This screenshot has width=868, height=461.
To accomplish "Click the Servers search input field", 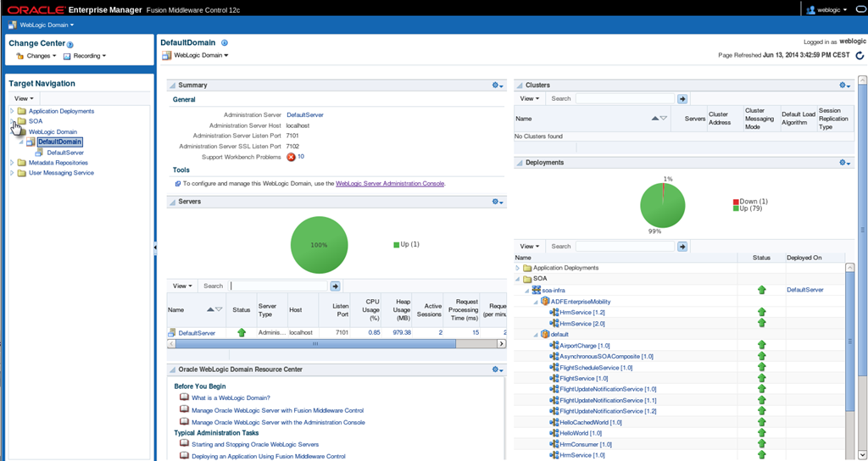I will coord(278,286).
